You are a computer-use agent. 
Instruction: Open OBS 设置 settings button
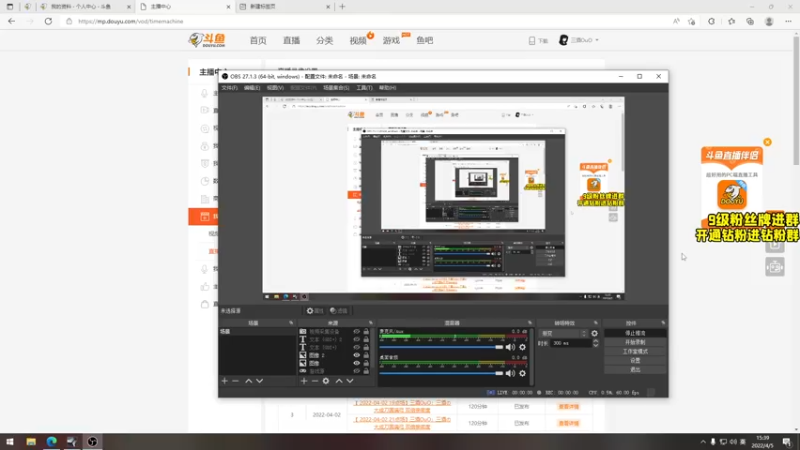(x=635, y=360)
